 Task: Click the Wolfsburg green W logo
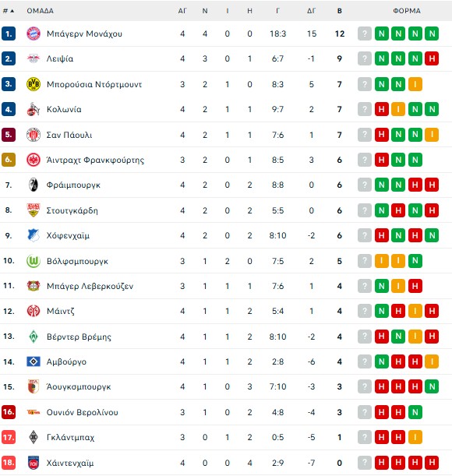click(34, 261)
